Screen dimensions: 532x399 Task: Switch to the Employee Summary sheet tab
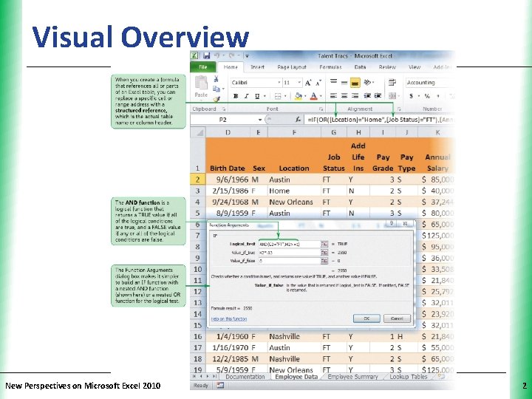pyautogui.click(x=353, y=377)
